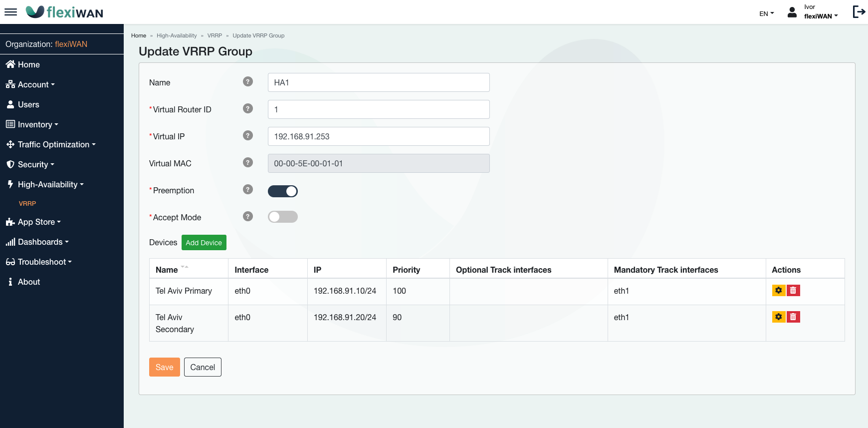Click the help icon beside Accept Mode
The width and height of the screenshot is (868, 428).
point(247,217)
